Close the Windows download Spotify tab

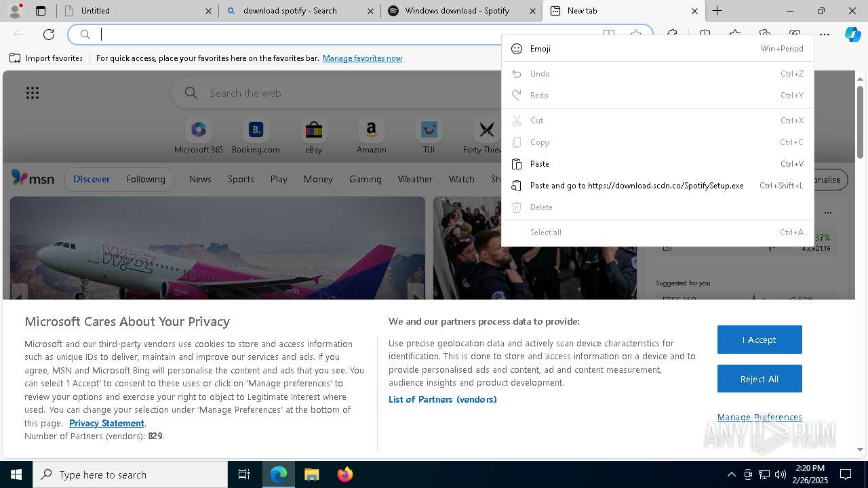point(532,11)
